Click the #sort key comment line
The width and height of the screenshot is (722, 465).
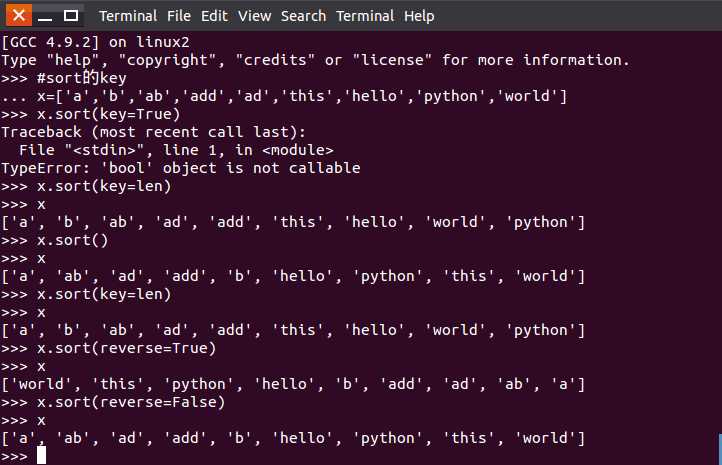tap(64, 78)
